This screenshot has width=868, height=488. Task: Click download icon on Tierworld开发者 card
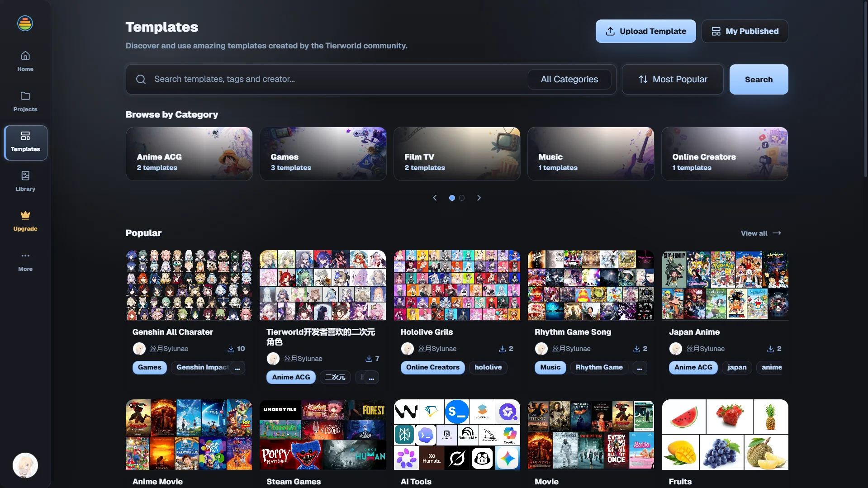pos(369,359)
